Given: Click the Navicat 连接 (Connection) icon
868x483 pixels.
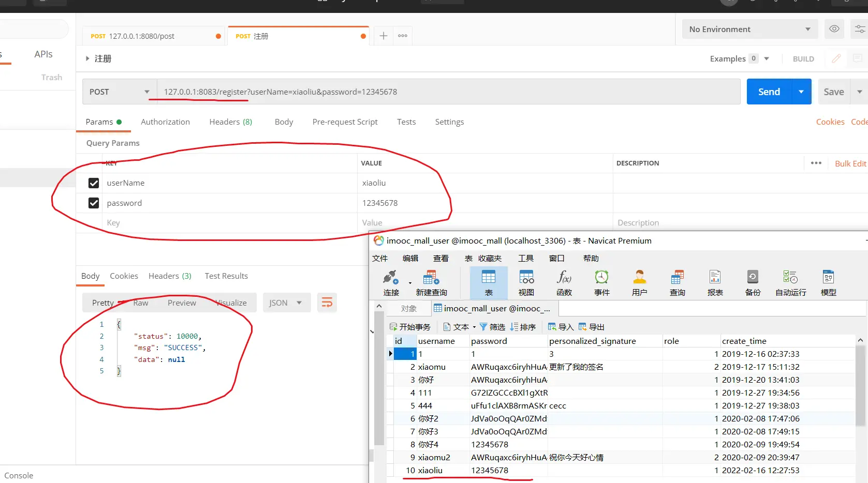Looking at the screenshot, I should (x=391, y=278).
